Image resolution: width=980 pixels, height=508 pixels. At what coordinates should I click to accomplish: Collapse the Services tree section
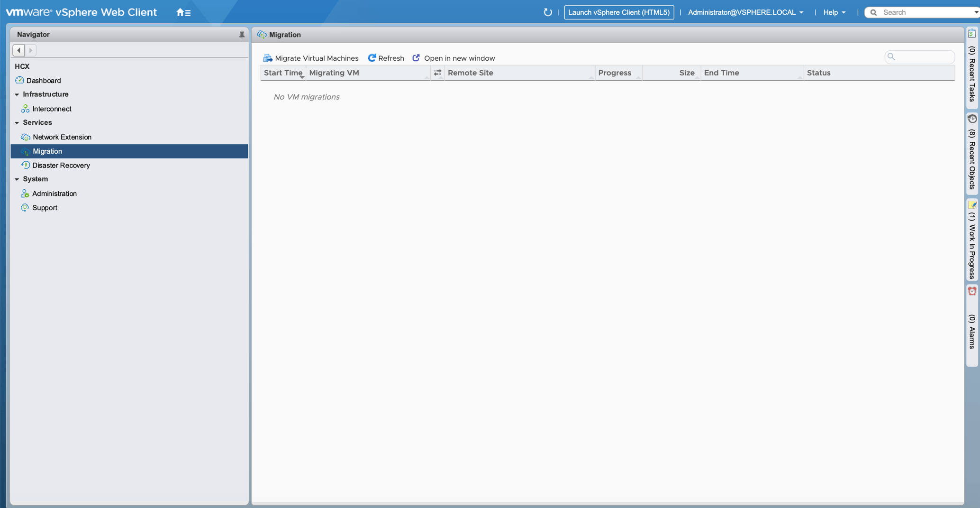tap(17, 123)
